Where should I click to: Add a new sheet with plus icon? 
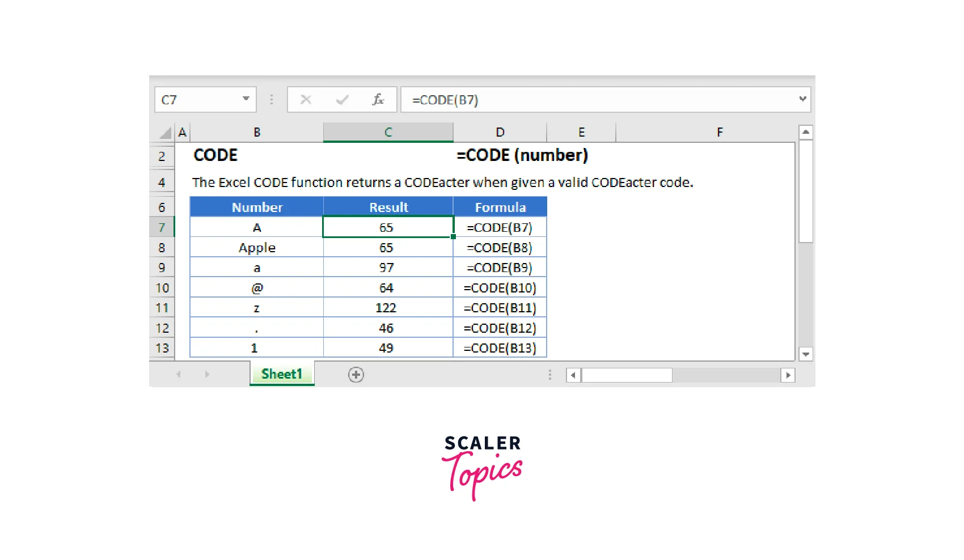tap(356, 375)
